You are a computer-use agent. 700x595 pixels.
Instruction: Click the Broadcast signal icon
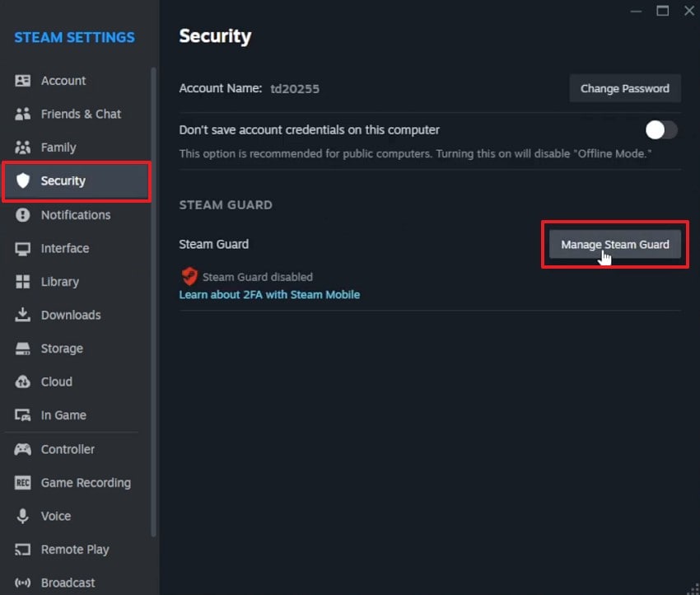[23, 583]
